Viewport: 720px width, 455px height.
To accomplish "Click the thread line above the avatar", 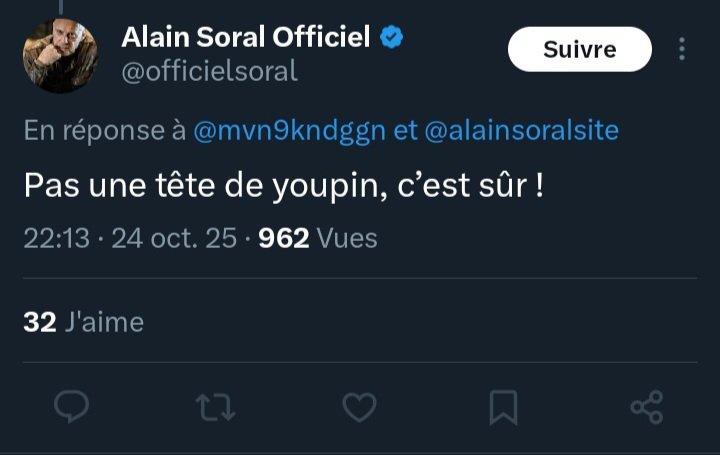I will tap(60, 6).
